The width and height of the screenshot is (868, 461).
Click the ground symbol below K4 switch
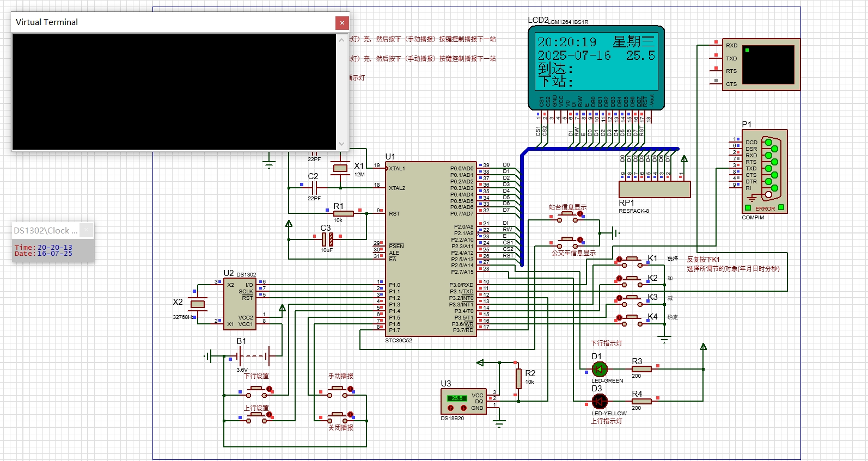(x=664, y=340)
